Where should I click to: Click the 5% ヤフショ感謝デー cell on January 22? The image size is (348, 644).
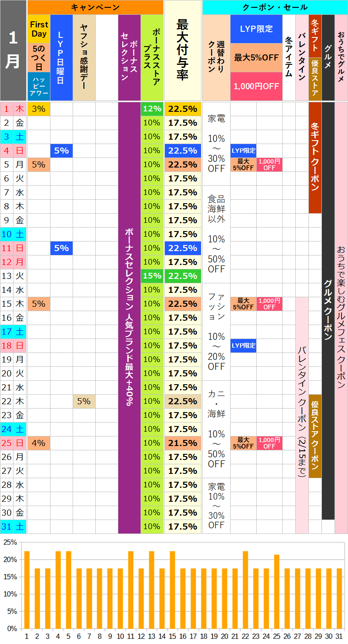point(84,401)
